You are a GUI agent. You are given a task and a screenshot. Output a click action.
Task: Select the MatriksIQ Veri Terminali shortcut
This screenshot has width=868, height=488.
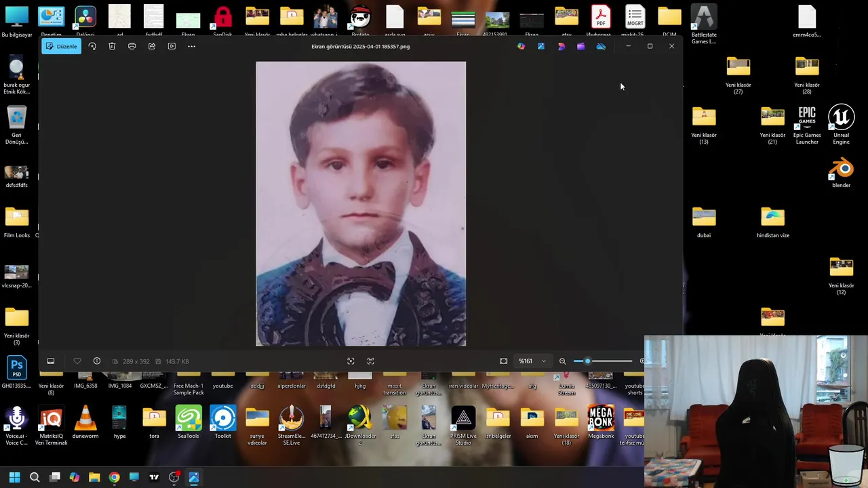pyautogui.click(x=51, y=426)
